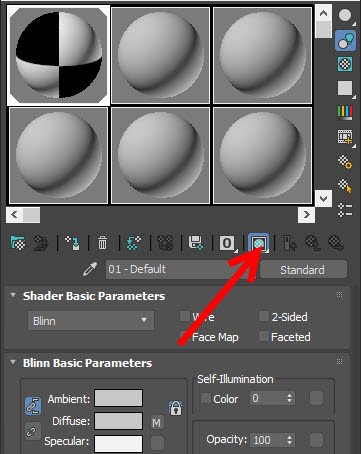Viewport: 361px width, 454px height.
Task: Click the Diffuse map button labeled M
Action: [157, 423]
